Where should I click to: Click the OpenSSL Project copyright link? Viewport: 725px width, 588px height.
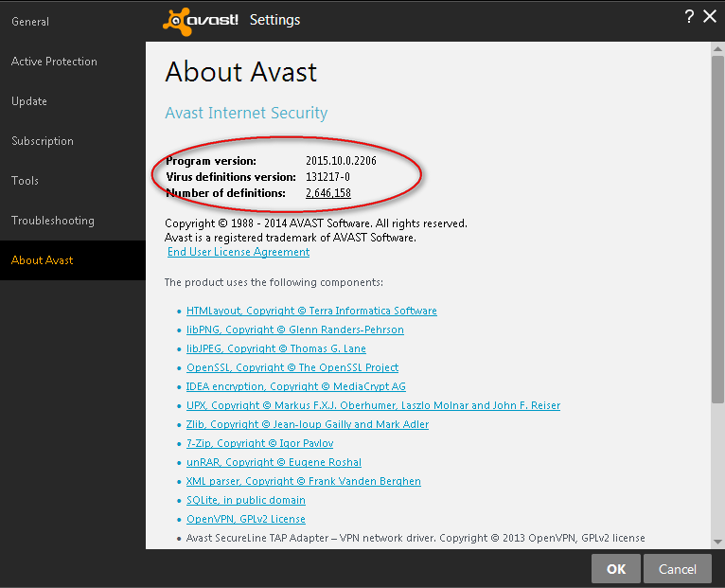[292, 367]
